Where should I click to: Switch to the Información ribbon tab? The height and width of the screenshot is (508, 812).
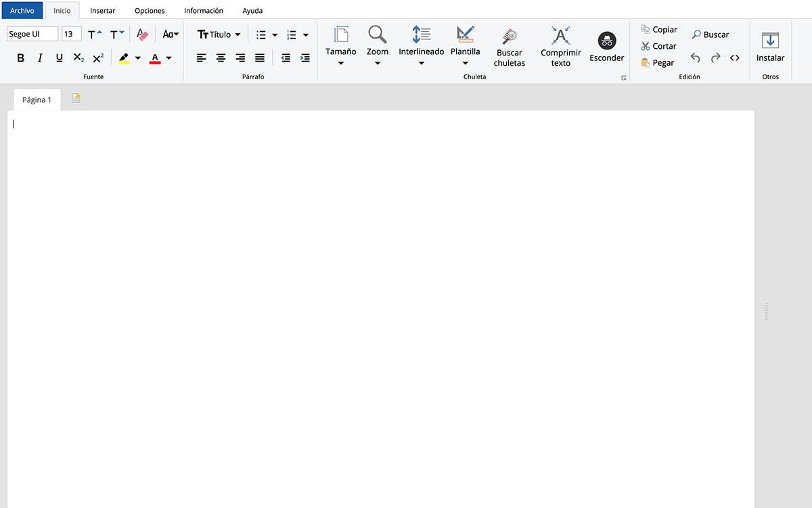[x=204, y=11]
